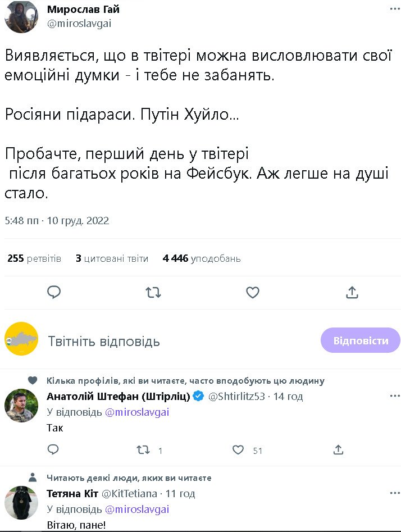Image resolution: width=401 pixels, height=532 pixels.
Task: Open more options for main tweet
Action: (x=395, y=10)
